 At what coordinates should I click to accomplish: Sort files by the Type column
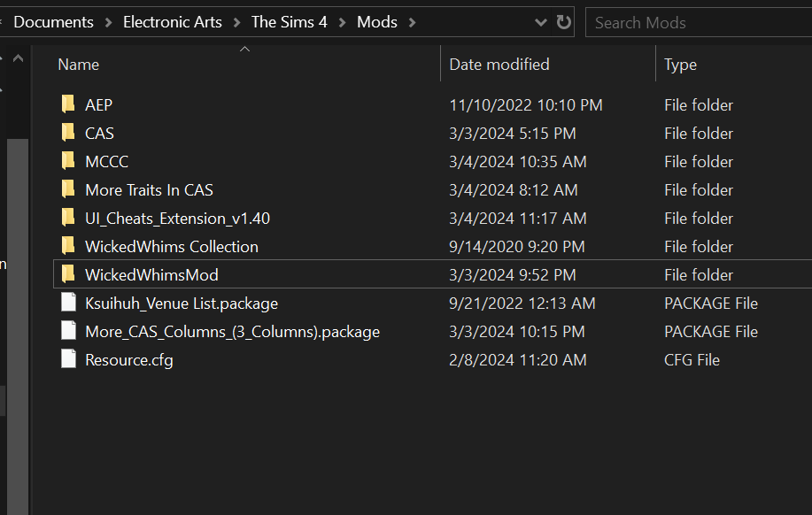680,65
